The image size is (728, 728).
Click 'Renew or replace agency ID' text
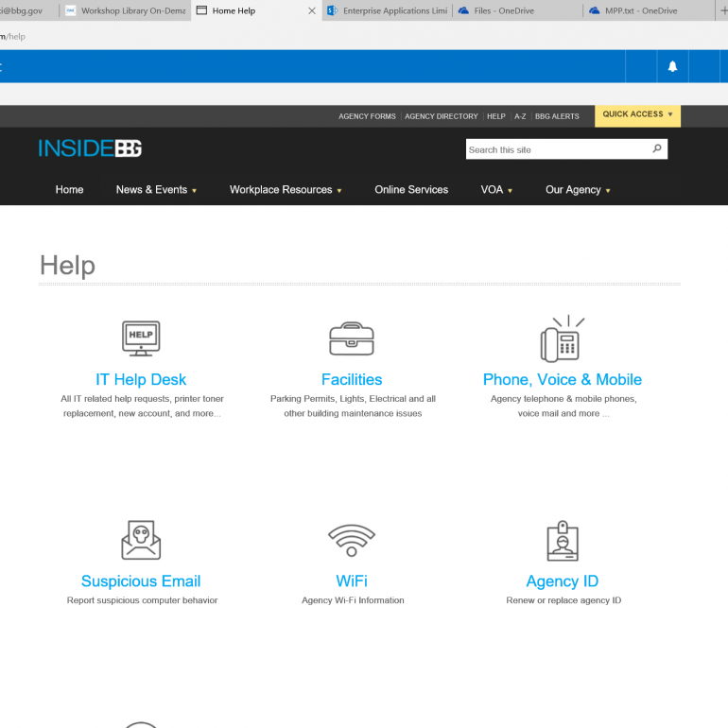[x=563, y=600]
